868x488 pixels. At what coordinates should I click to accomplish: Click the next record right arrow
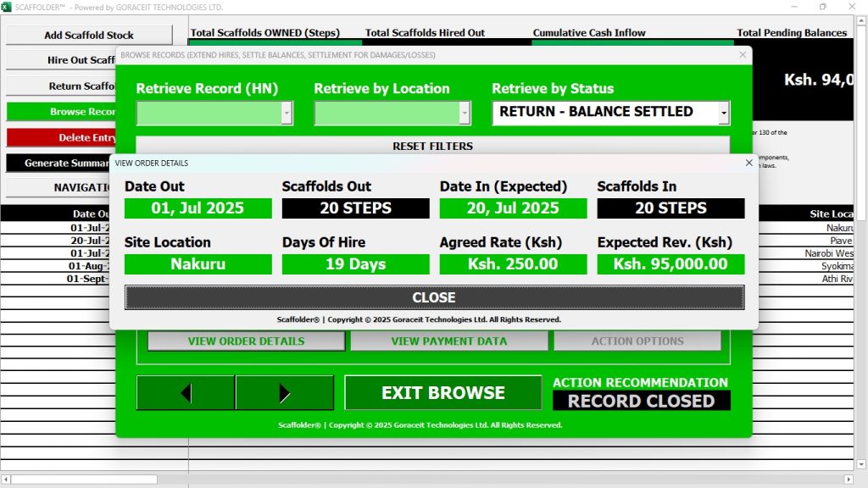(x=284, y=393)
